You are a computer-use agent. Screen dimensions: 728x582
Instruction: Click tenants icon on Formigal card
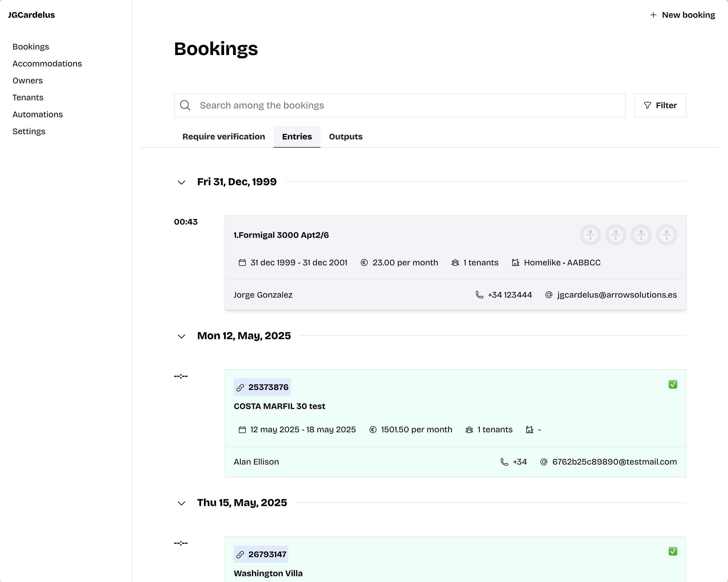coord(455,263)
